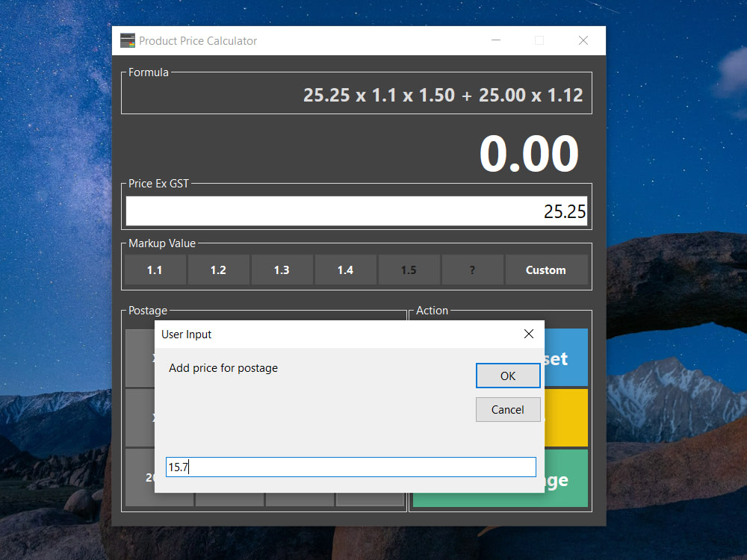The image size is (747, 560).
Task: Click the 'Product Price Calculator' window title
Action: [198, 41]
